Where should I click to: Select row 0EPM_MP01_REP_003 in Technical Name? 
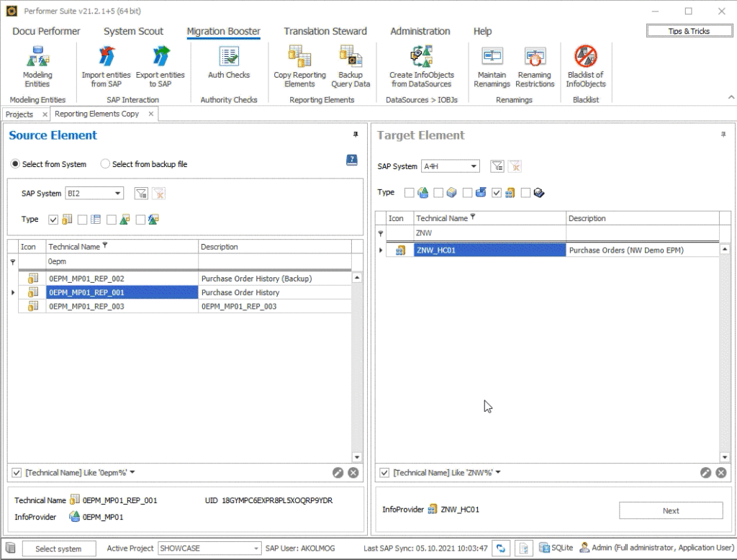coord(122,306)
